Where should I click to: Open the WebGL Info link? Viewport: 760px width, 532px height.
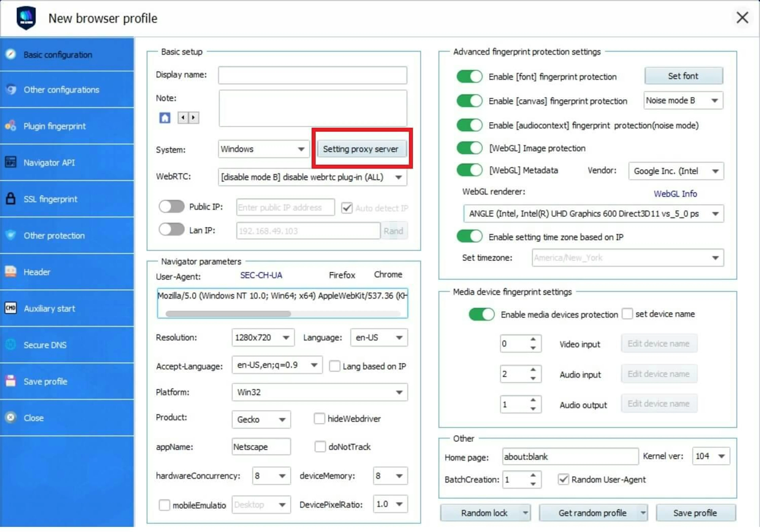pyautogui.click(x=675, y=194)
